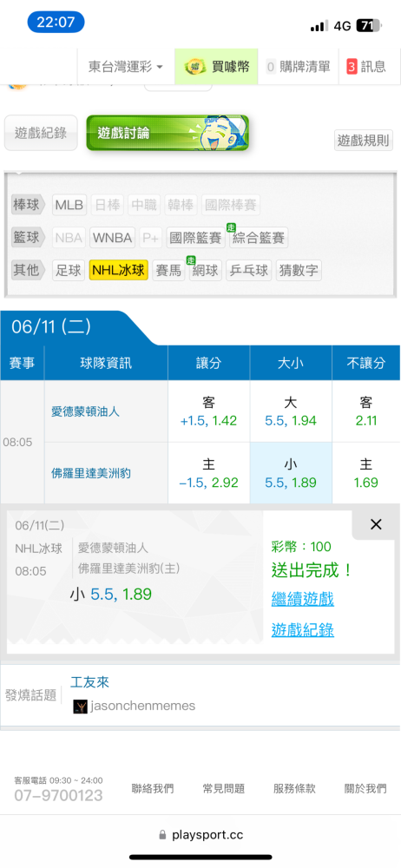Open 遊戲紀錄 button at top
Screen dimensions: 401x868
(41, 133)
